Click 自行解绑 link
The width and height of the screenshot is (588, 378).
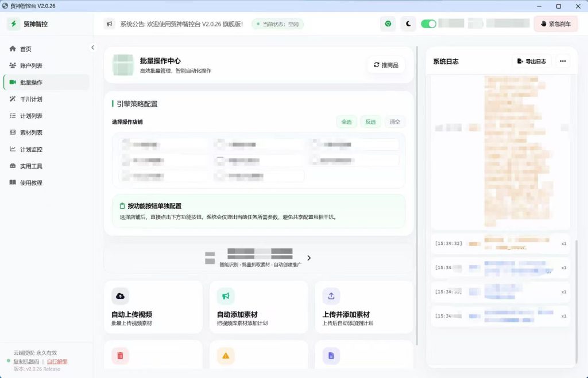[57, 361]
